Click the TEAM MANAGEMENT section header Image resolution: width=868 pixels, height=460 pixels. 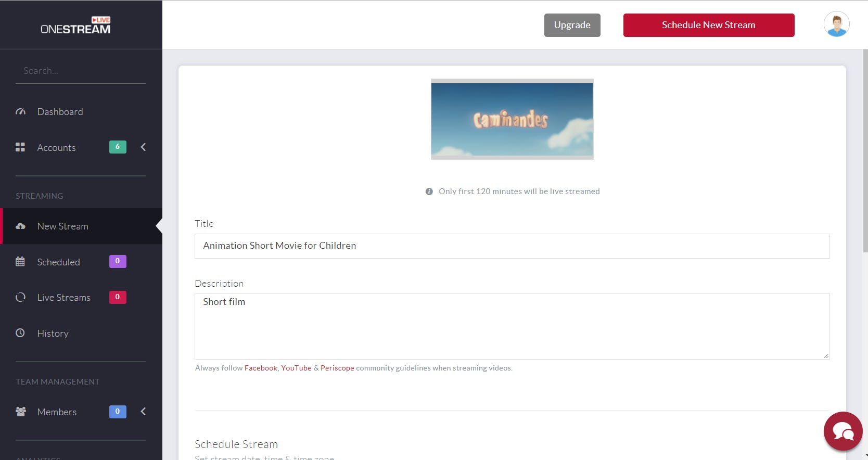58,382
